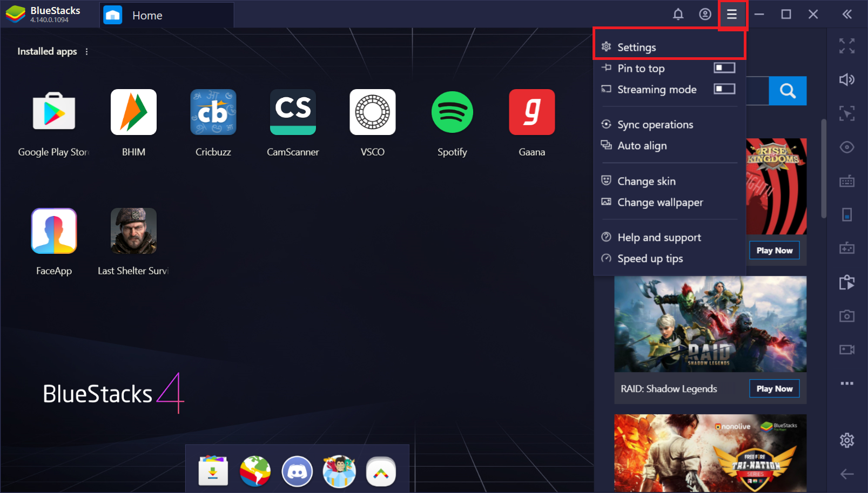The image size is (868, 493).
Task: Open the gamepad controls icon
Action: (x=847, y=248)
